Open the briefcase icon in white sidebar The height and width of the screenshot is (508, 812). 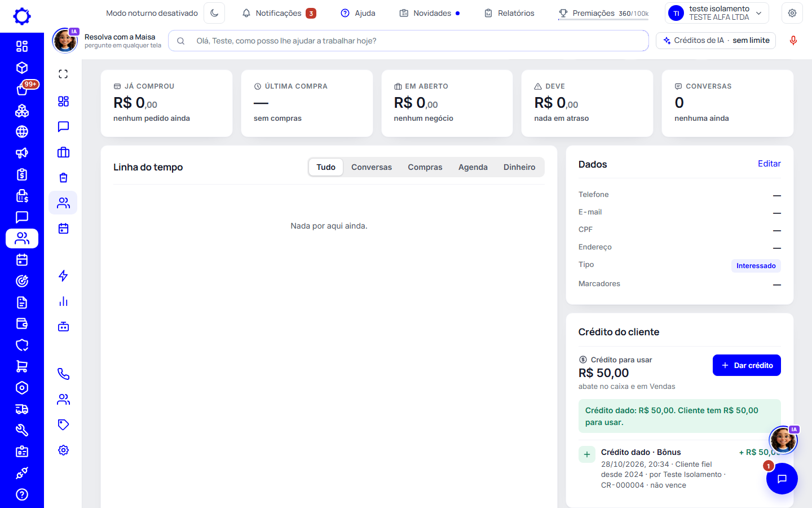[63, 152]
